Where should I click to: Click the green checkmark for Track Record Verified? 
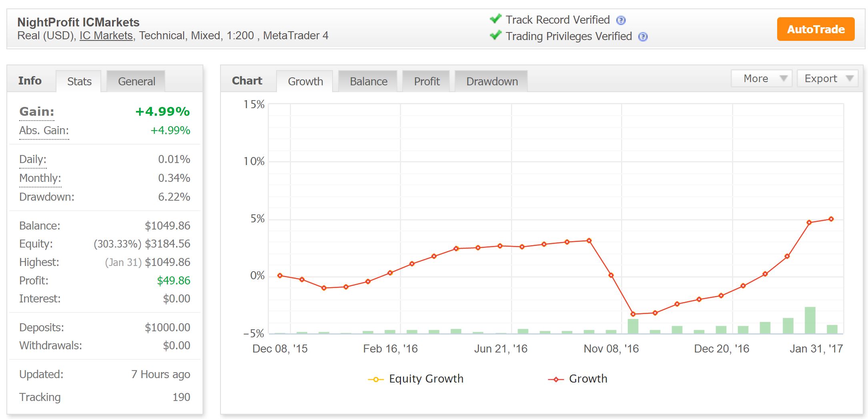tap(495, 19)
